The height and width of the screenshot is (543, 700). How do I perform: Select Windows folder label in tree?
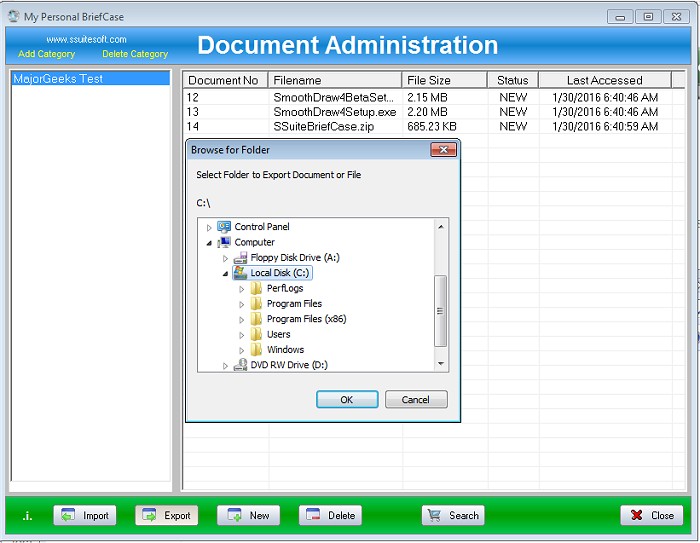click(x=285, y=350)
